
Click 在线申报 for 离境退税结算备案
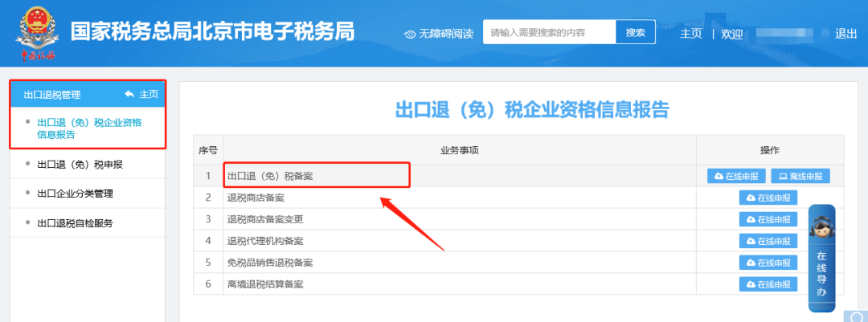tap(768, 283)
